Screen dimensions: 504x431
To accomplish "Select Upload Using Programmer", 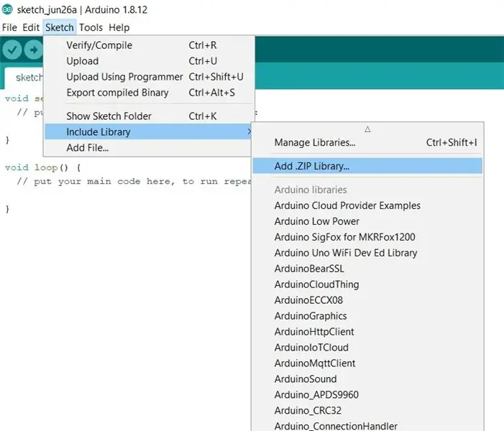I will [x=150, y=77].
